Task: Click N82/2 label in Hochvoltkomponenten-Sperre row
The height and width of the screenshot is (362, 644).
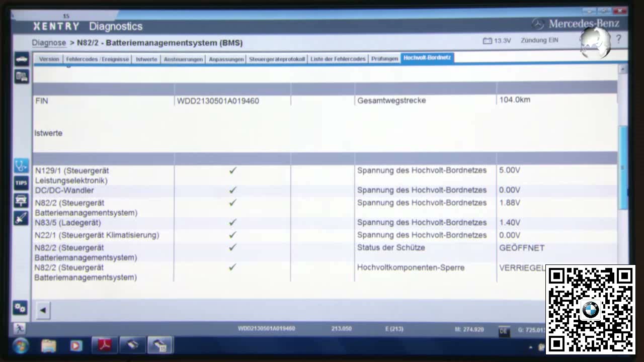Action: click(86, 272)
